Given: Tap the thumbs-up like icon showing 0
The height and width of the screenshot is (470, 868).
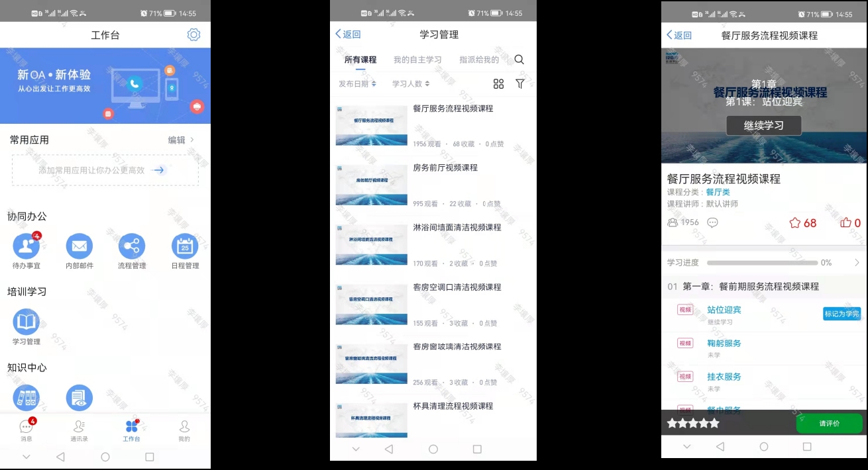Looking at the screenshot, I should point(846,223).
